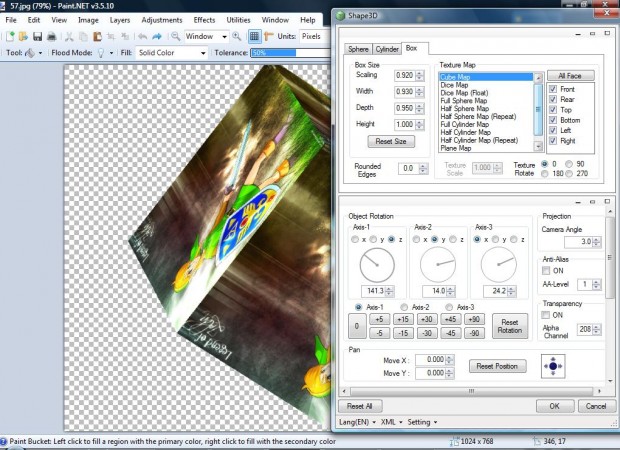Image resolution: width=620 pixels, height=450 pixels.
Task: Click the Print icon
Action: coord(51,36)
